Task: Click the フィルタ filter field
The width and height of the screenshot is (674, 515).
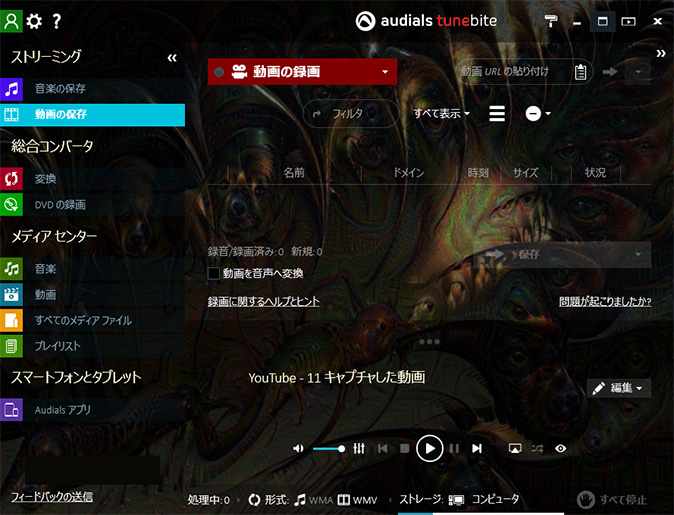Action: [350, 114]
